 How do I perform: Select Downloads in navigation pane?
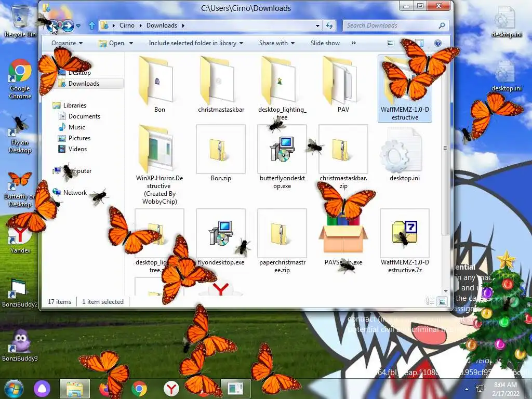[x=84, y=84]
